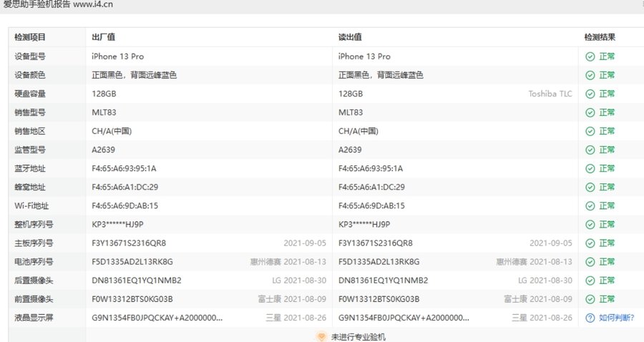Click factory mainboard serial F3Y13671S2316QR8
644x342 pixels.
pyautogui.click(x=129, y=243)
